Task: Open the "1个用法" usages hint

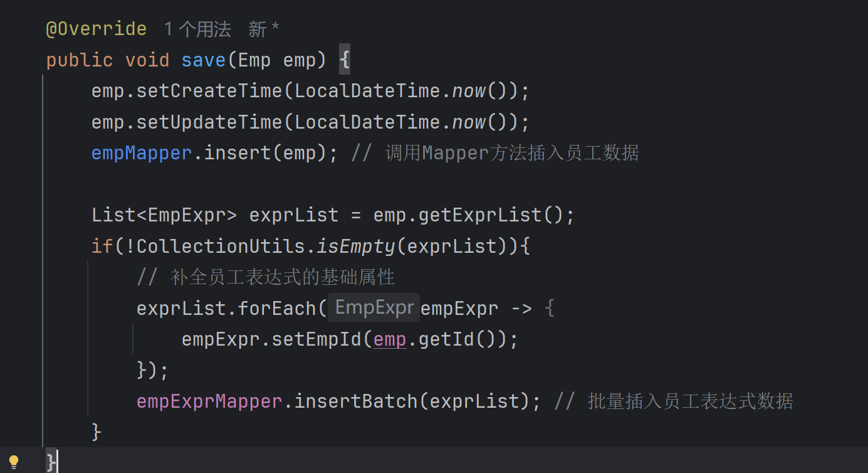Action: click(x=197, y=29)
